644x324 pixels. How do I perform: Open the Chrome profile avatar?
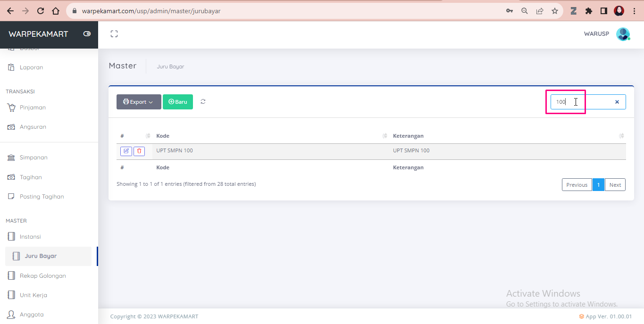coord(619,11)
